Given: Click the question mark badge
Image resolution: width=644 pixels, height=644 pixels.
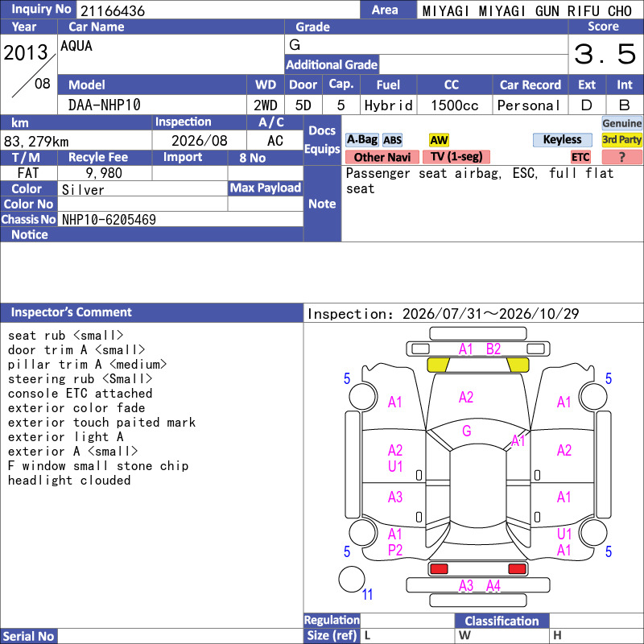Looking at the screenshot, I should coord(621,157).
